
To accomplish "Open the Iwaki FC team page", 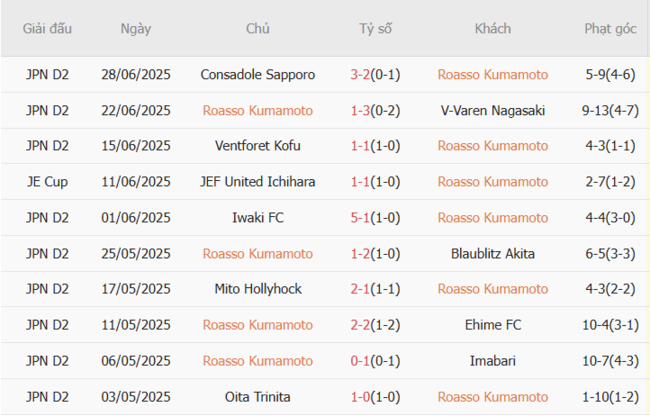I will tap(257, 218).
